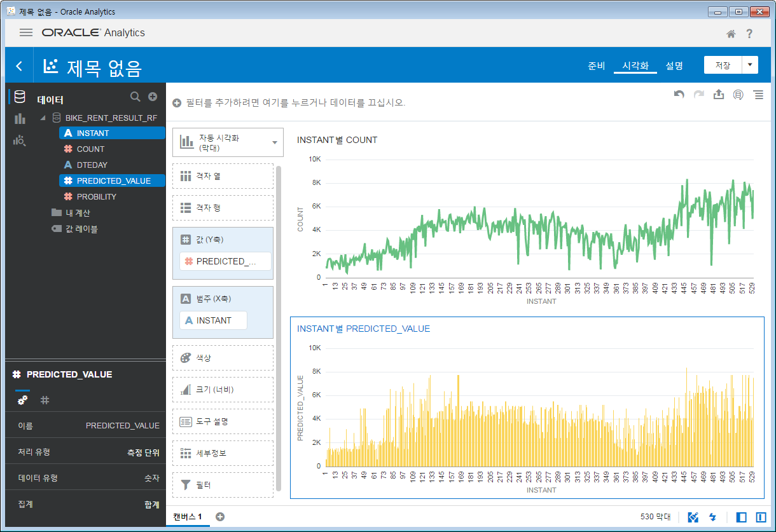Image resolution: width=776 pixels, height=532 pixels.
Task: Click the share/export icon
Action: click(719, 95)
